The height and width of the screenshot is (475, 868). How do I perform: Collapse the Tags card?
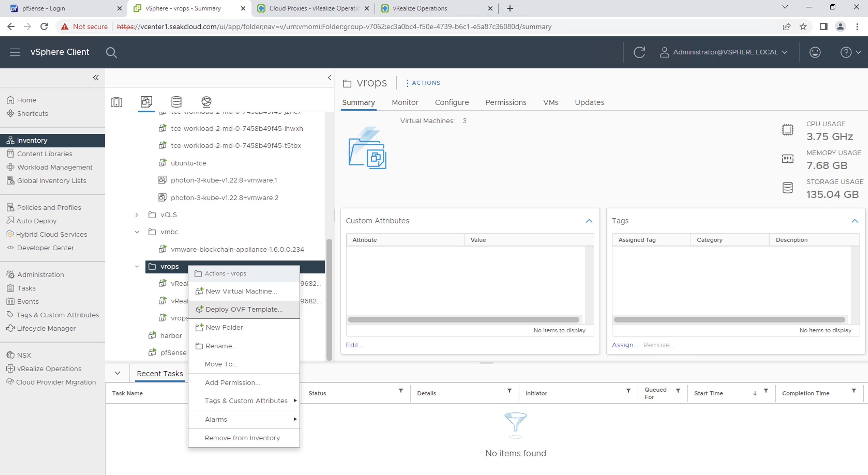click(x=855, y=221)
